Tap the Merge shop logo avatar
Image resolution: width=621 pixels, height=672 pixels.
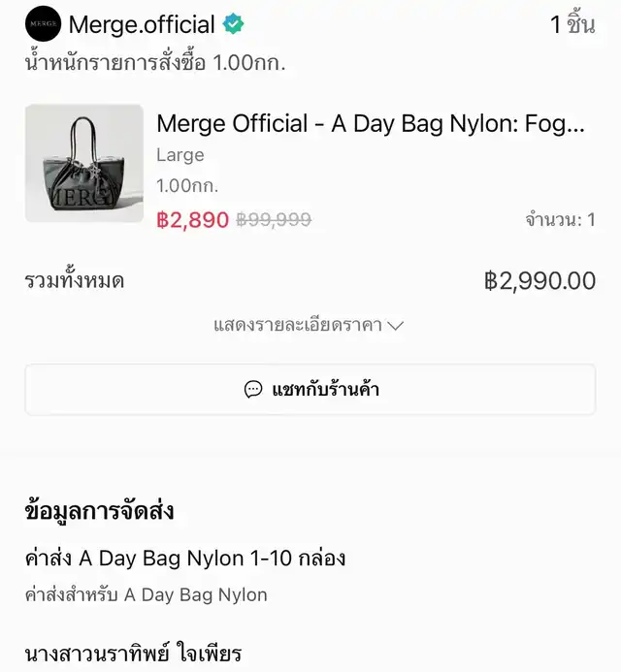tap(43, 23)
